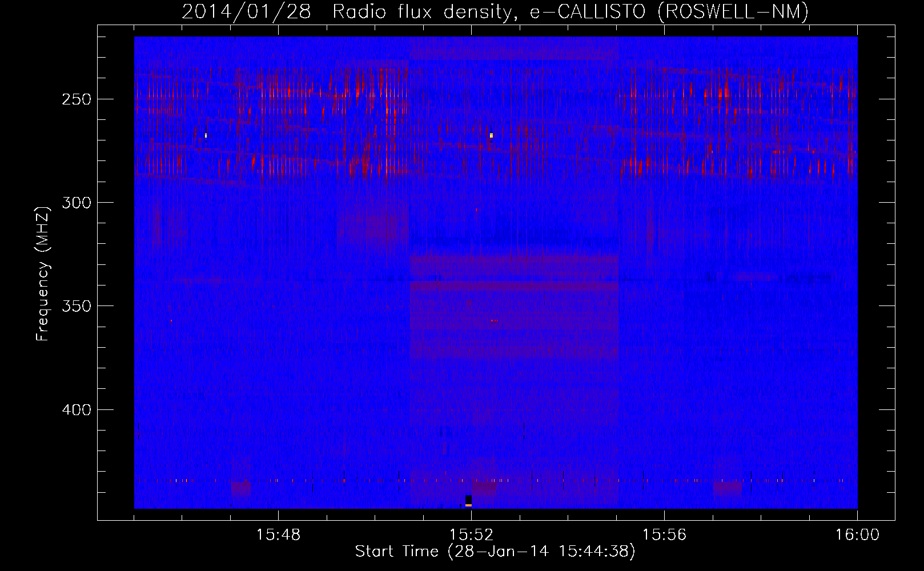Click the bright yellow spot near 15:52
Image resolution: width=924 pixels, height=571 pixels.
click(491, 135)
